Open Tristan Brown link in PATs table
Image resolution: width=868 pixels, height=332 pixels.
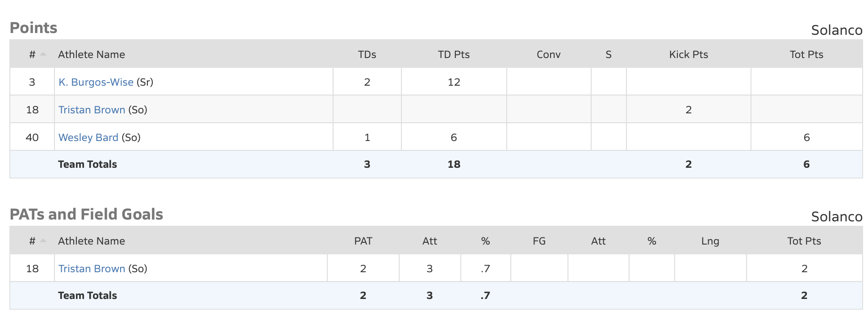pos(92,269)
